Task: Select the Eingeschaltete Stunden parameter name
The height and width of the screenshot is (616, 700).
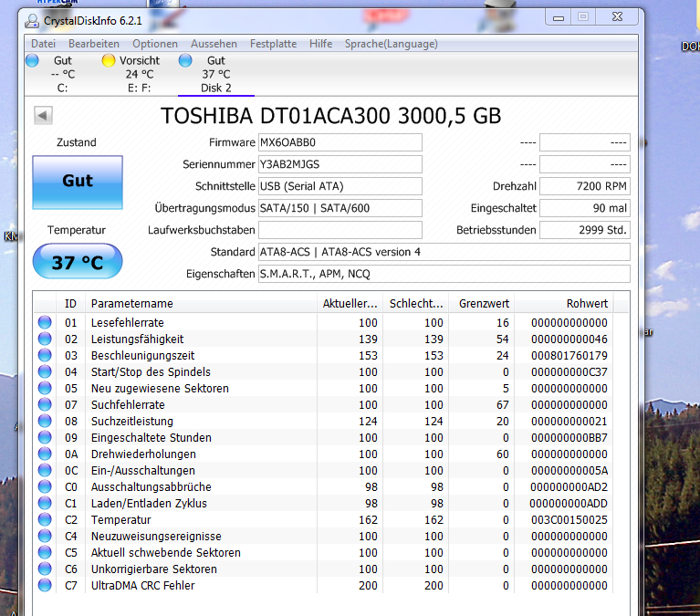Action: (151, 438)
